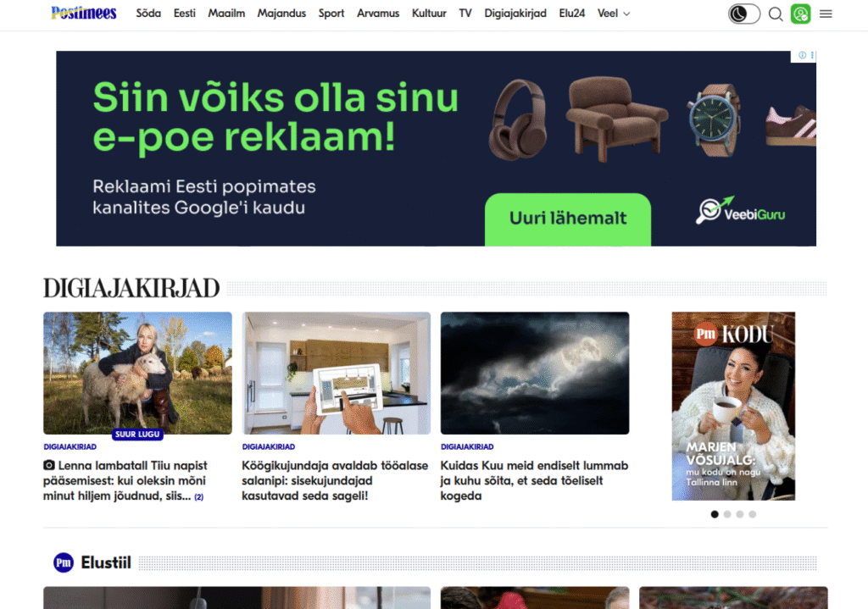Select second carousel dot under magazine
The height and width of the screenshot is (609, 868).
[727, 514]
